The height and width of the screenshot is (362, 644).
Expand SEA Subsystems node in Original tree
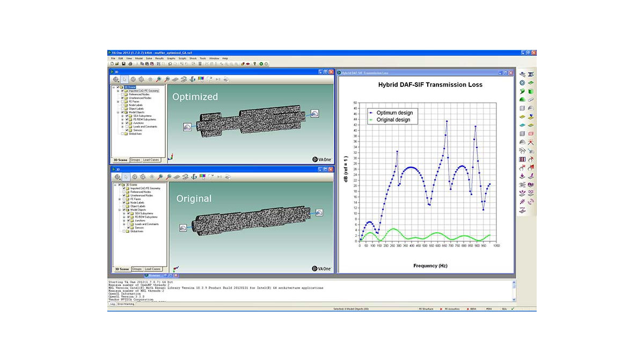[124, 213]
